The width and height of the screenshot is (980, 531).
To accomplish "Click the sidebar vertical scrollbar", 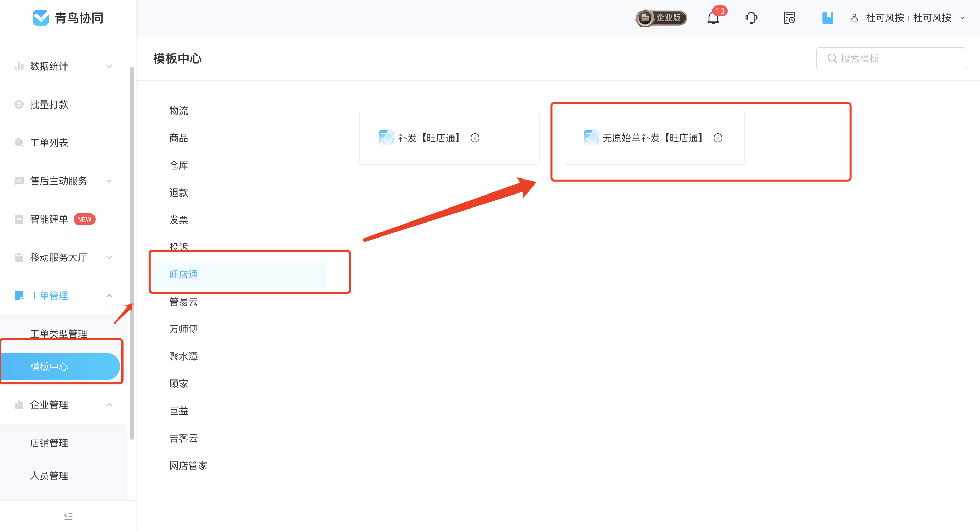I will 132,253.
